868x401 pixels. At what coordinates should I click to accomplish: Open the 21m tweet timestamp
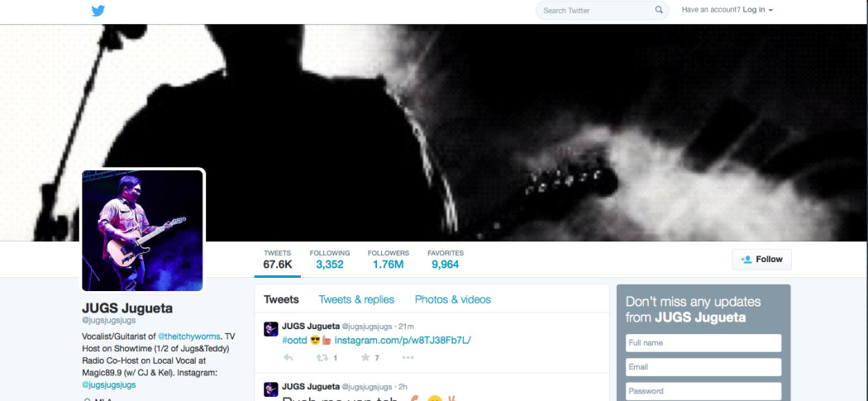click(407, 327)
